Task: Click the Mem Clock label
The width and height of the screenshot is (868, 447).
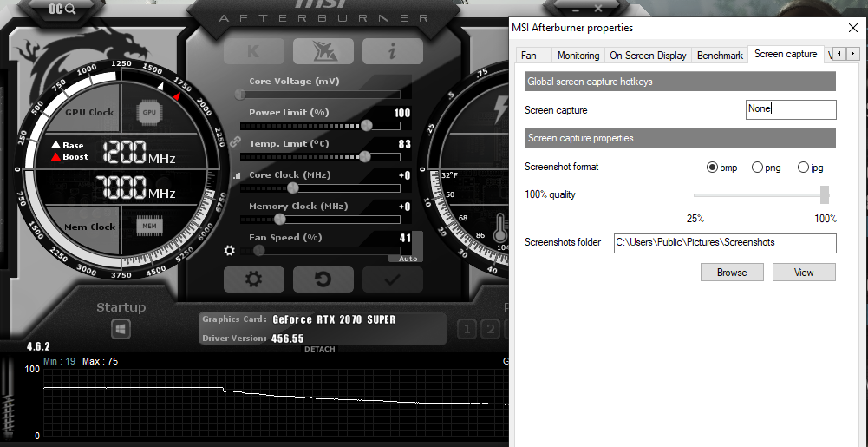Action: 89,227
